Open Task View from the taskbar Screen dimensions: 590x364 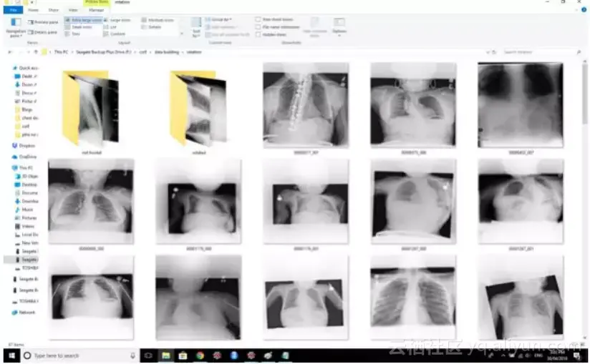click(148, 355)
